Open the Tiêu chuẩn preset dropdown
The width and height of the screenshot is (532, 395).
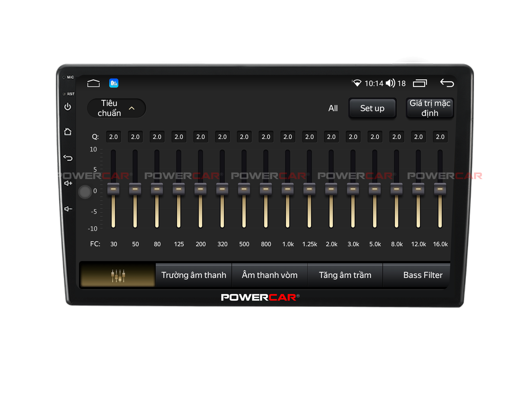click(117, 108)
